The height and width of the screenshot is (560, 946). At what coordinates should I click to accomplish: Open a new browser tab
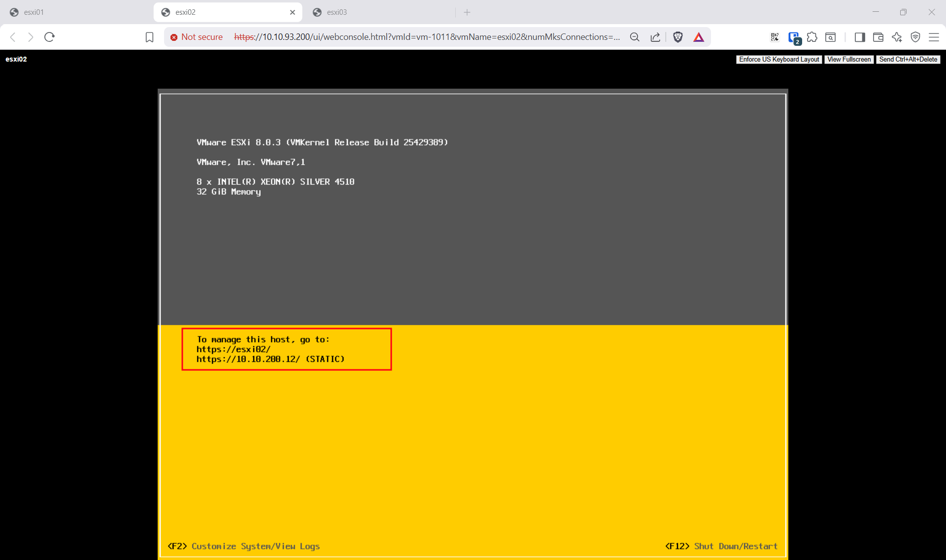(x=467, y=12)
